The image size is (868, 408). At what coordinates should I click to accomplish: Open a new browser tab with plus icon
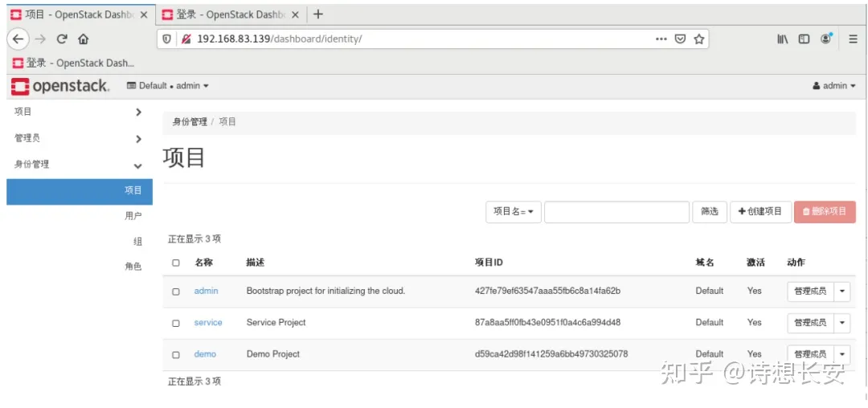pyautogui.click(x=318, y=14)
